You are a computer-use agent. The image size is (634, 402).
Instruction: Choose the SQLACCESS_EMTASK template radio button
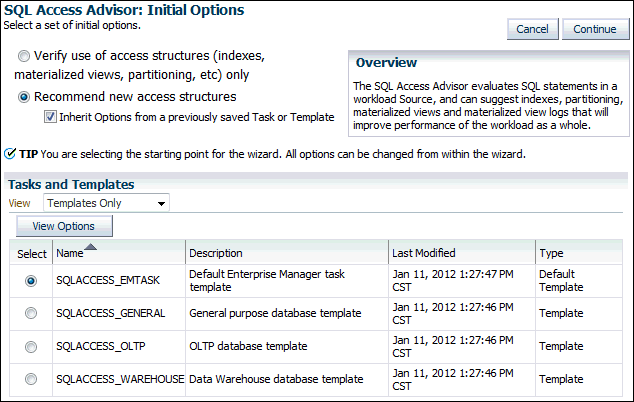tap(31, 281)
